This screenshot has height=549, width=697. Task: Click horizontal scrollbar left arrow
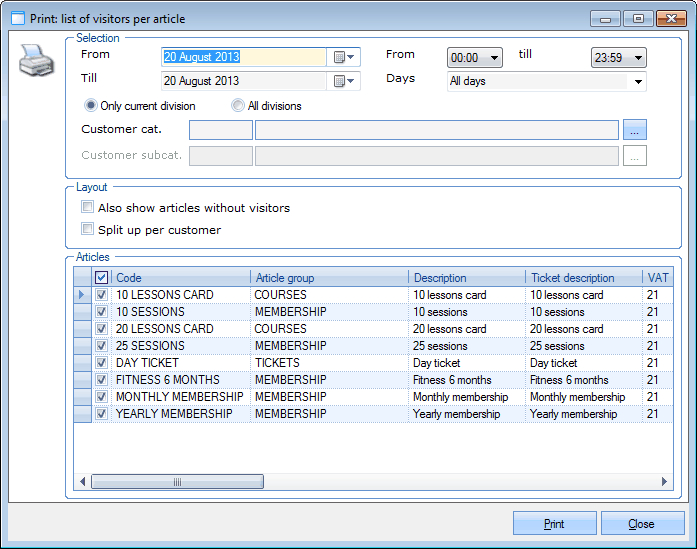click(83, 482)
